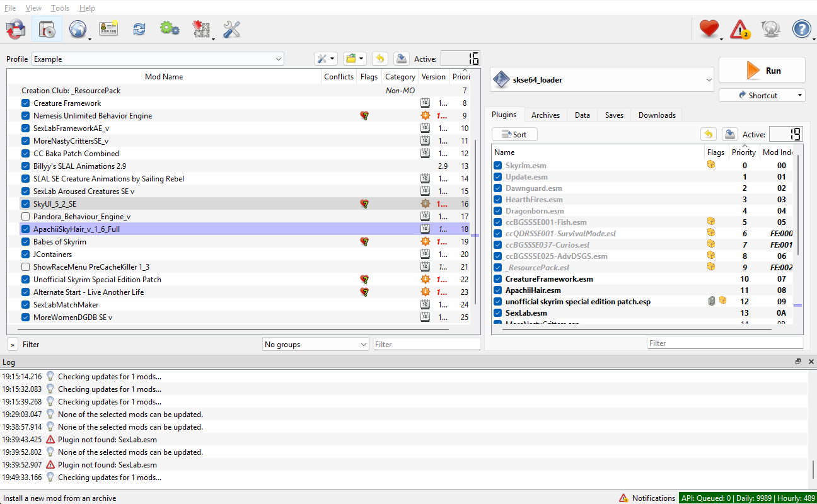
Task: Enable the Pandora_Behaviour_Engine_v mod checkbox
Action: point(25,217)
